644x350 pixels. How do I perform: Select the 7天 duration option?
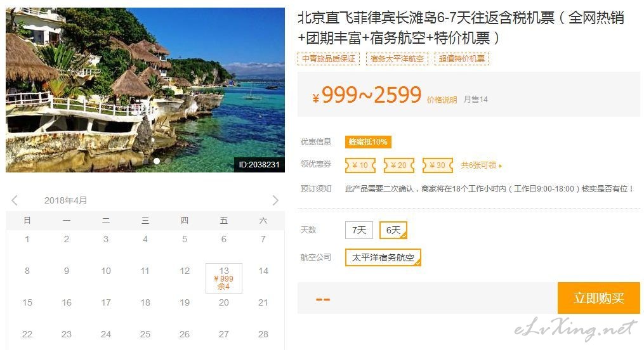[x=359, y=230]
